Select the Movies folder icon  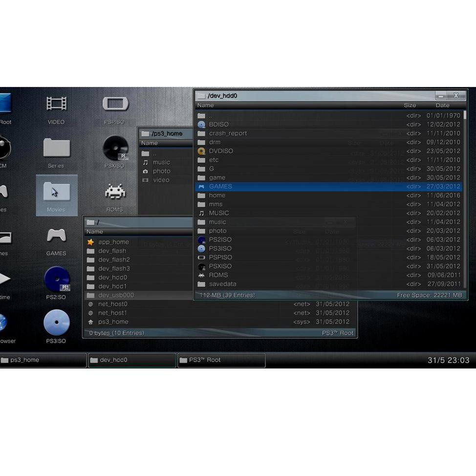pyautogui.click(x=56, y=193)
